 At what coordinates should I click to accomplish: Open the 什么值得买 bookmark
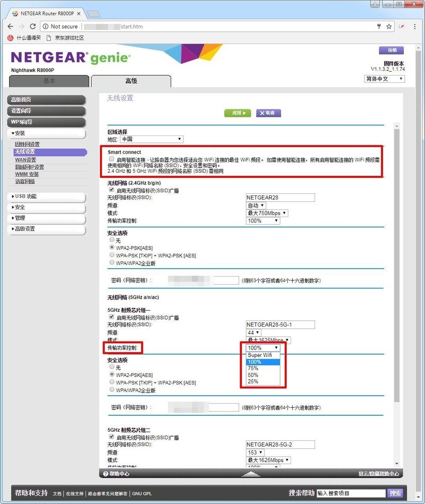click(x=24, y=38)
